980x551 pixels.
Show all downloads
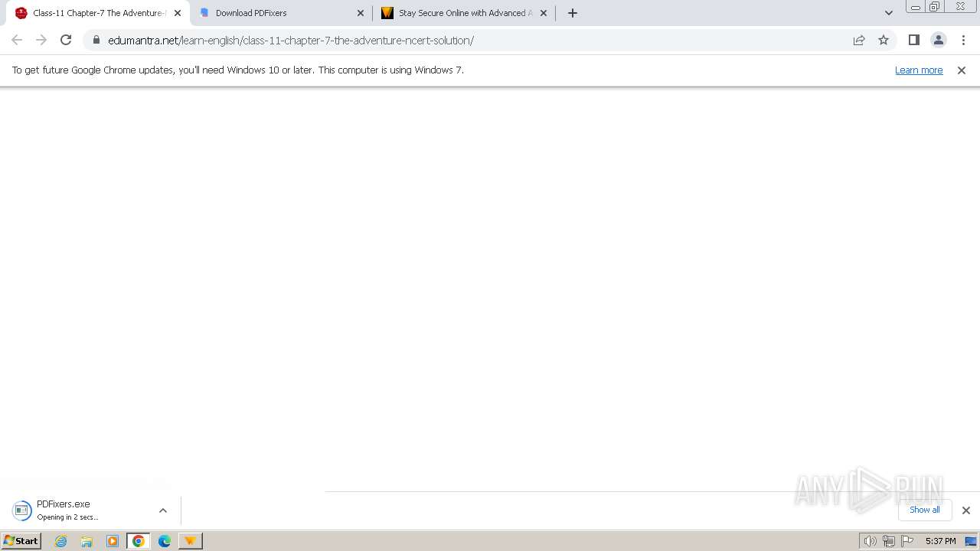click(925, 510)
